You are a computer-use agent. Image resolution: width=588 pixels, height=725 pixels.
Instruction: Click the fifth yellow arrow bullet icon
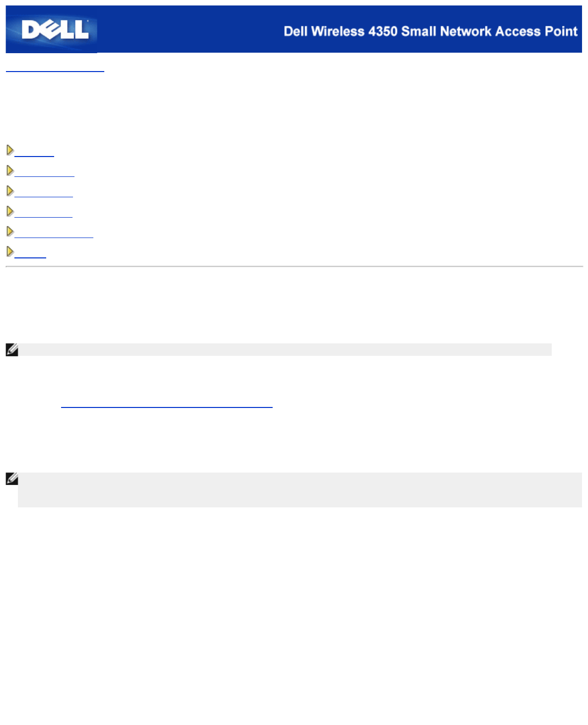pyautogui.click(x=10, y=232)
